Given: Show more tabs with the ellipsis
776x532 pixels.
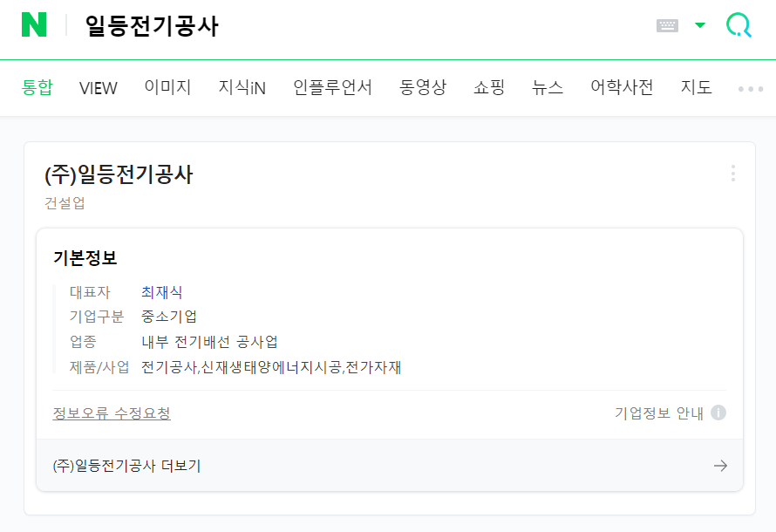Looking at the screenshot, I should point(750,89).
